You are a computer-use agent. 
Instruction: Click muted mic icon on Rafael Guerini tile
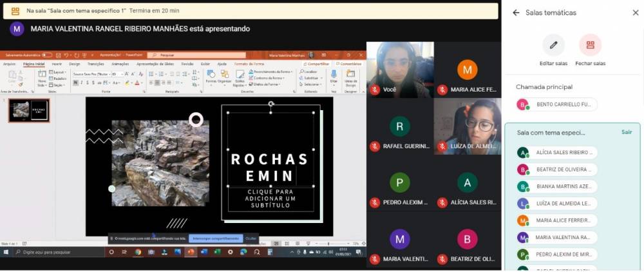pyautogui.click(x=375, y=146)
